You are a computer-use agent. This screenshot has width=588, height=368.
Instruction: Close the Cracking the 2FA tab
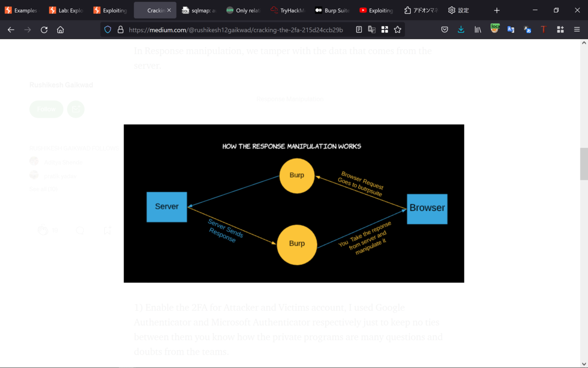pos(169,10)
